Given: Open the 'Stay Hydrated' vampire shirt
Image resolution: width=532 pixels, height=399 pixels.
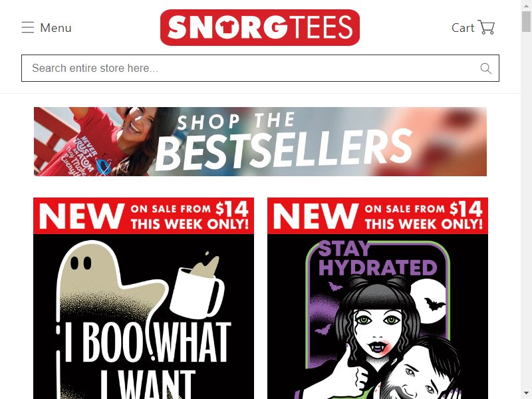Looking at the screenshot, I should pyautogui.click(x=378, y=298).
